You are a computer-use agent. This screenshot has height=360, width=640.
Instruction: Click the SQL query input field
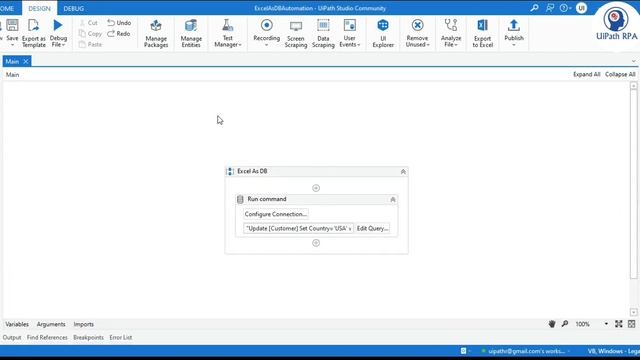click(x=298, y=228)
